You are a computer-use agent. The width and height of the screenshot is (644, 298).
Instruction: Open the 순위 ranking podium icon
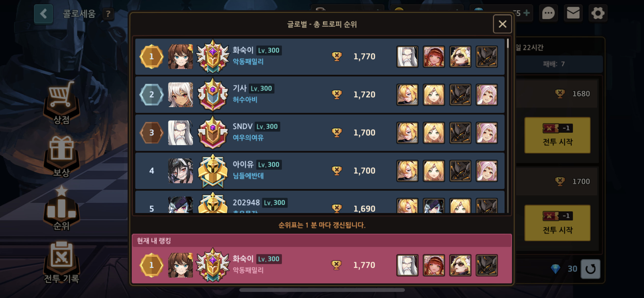[62, 208]
